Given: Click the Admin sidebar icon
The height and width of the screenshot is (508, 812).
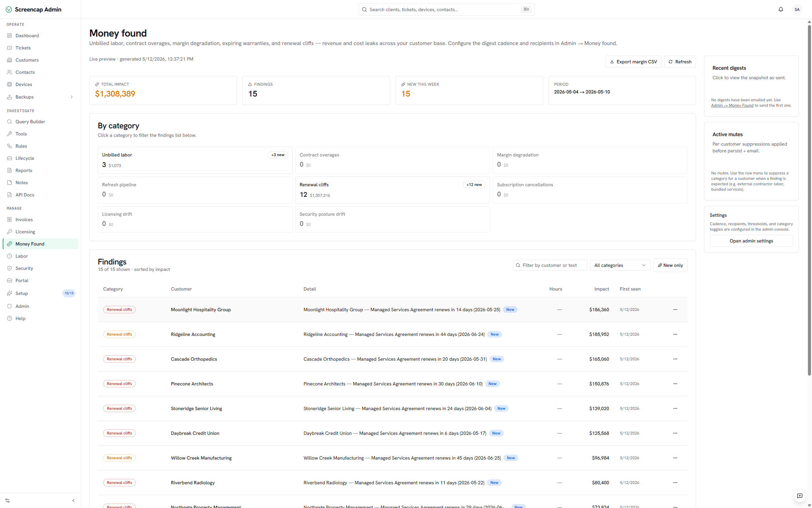Looking at the screenshot, I should tap(9, 306).
